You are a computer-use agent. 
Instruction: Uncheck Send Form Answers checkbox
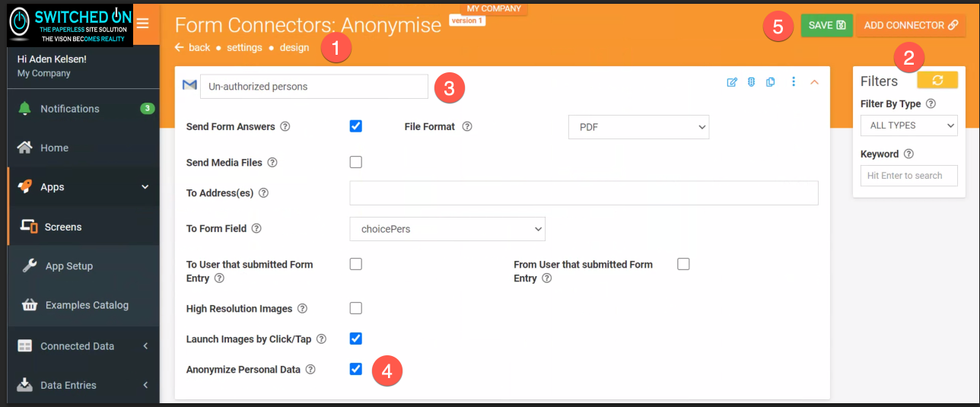click(x=356, y=126)
